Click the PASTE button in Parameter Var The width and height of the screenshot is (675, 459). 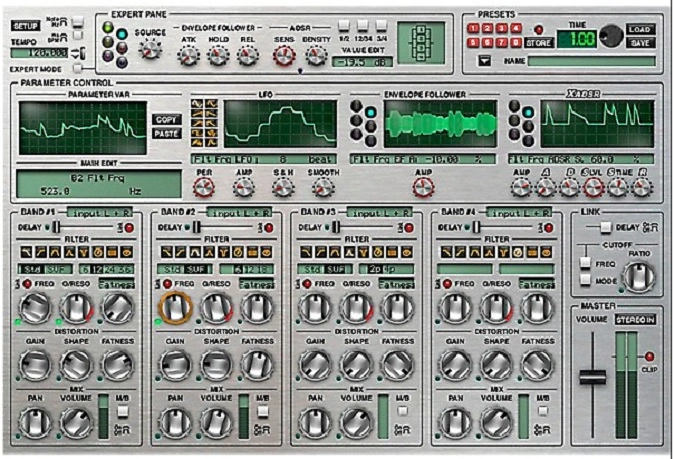click(167, 133)
